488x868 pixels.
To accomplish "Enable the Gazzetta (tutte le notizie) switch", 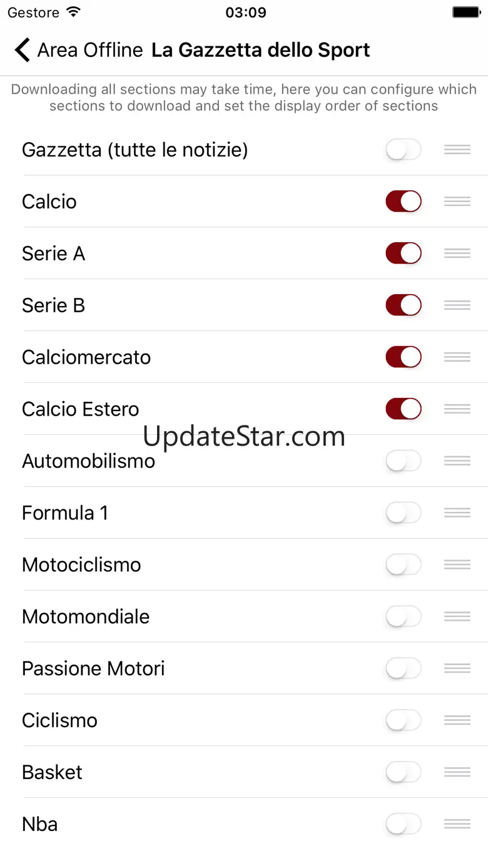I will tap(404, 150).
